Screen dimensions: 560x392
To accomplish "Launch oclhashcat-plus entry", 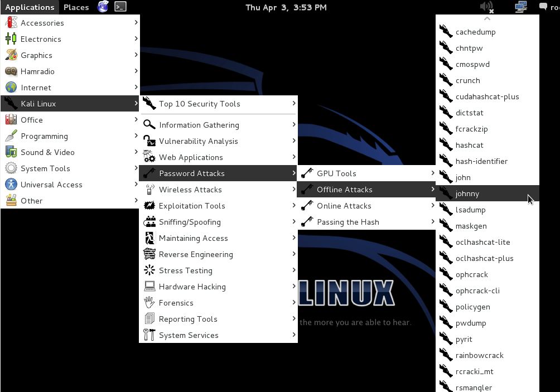I will tap(487, 258).
